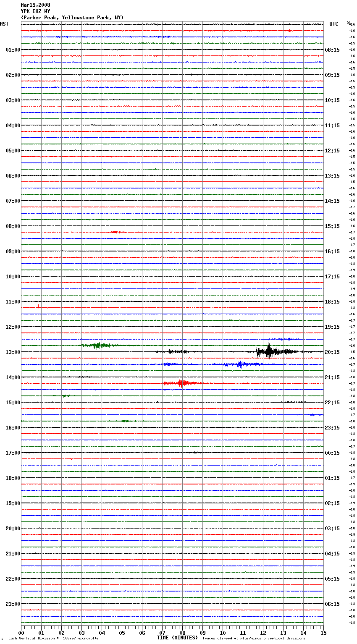This screenshot has height=644, width=357.
Task: Select the 18:00 MST time label
Action: [x=13, y=478]
